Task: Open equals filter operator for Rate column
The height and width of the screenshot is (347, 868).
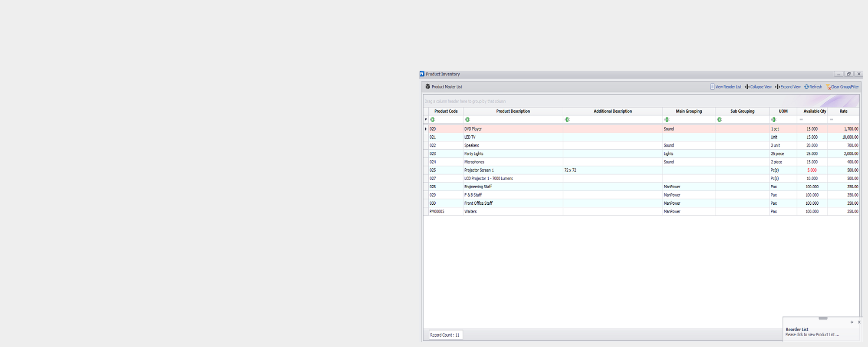Action: [x=832, y=120]
